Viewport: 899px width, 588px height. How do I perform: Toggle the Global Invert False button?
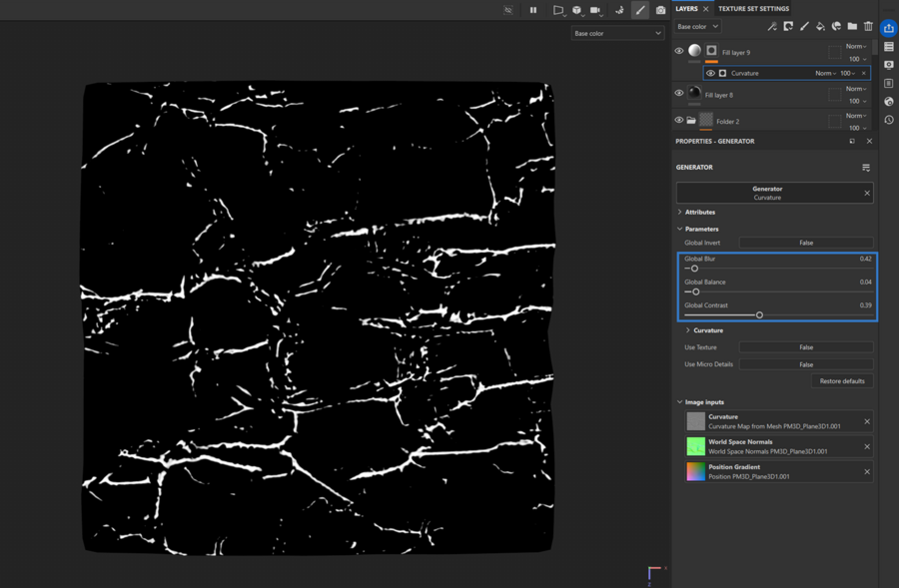805,243
